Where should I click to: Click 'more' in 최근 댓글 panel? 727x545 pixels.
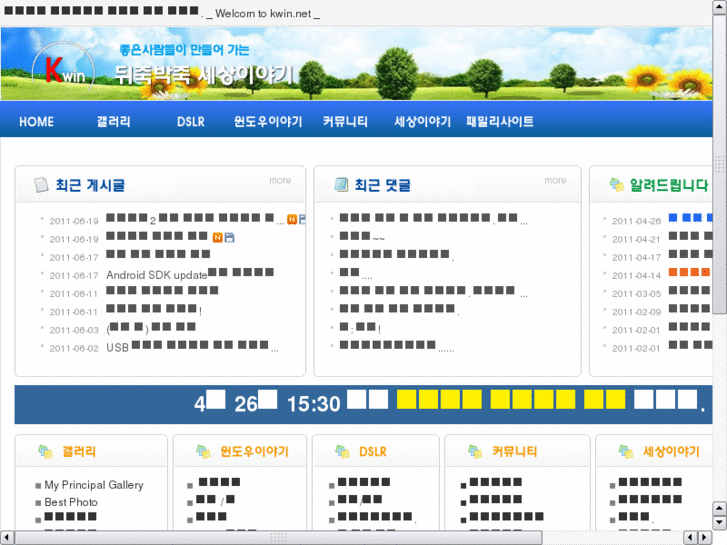[x=555, y=180]
